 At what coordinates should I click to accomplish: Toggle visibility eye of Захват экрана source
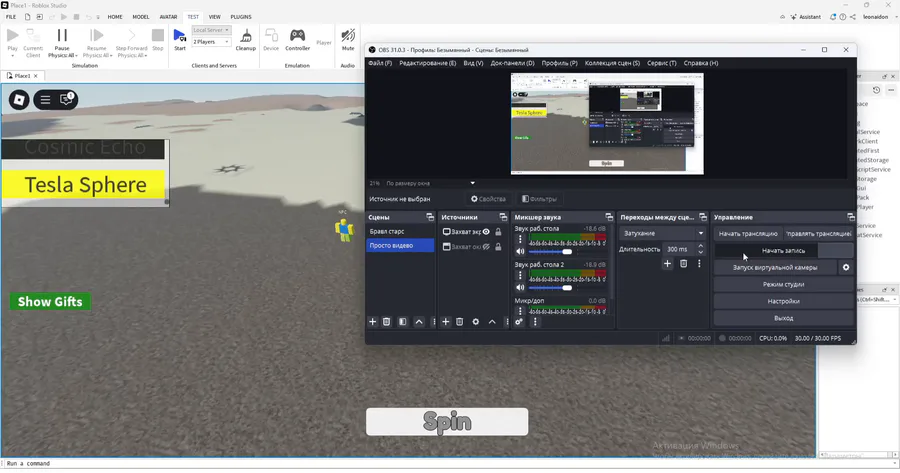486,232
